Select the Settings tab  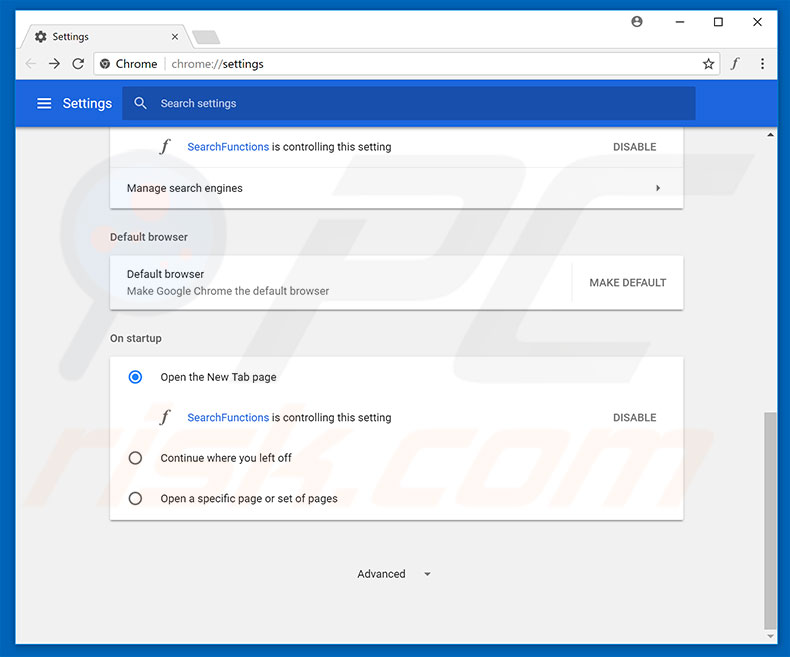106,37
